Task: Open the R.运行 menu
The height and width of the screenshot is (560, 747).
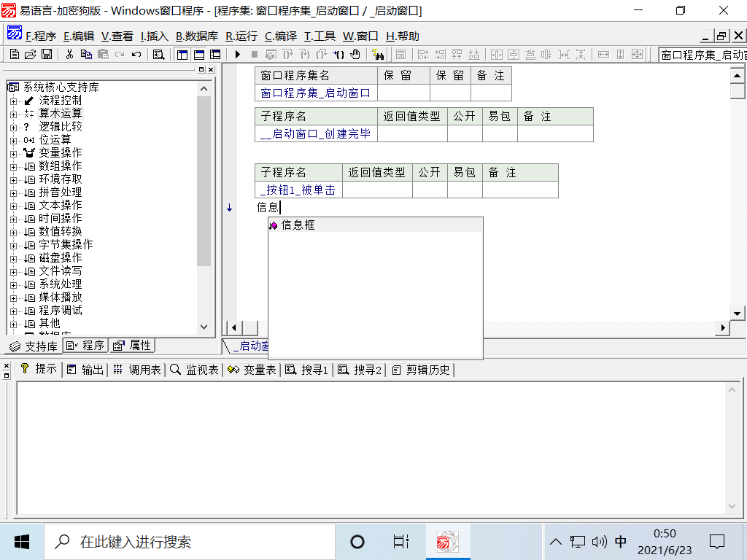Action: point(241,36)
